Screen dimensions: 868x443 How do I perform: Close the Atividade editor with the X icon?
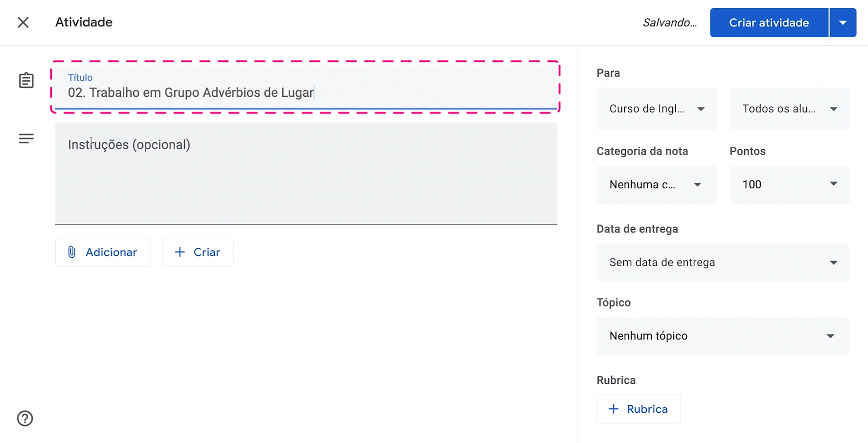point(23,22)
